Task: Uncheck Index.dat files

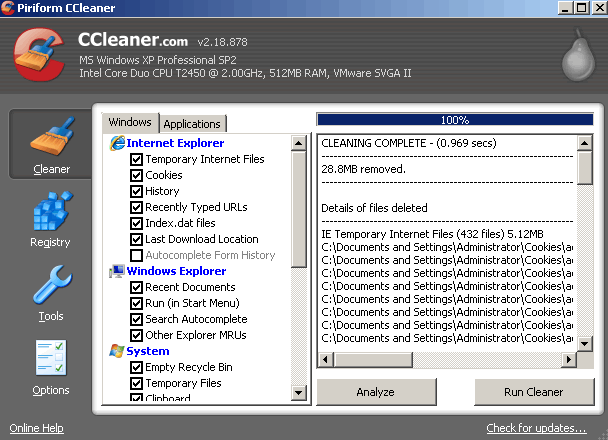Action: [136, 223]
